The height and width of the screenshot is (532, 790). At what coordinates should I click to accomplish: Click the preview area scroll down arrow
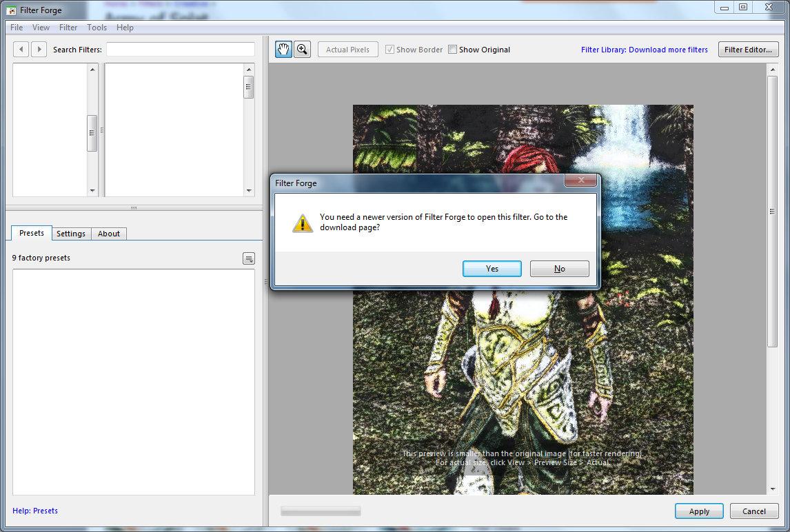click(x=772, y=489)
